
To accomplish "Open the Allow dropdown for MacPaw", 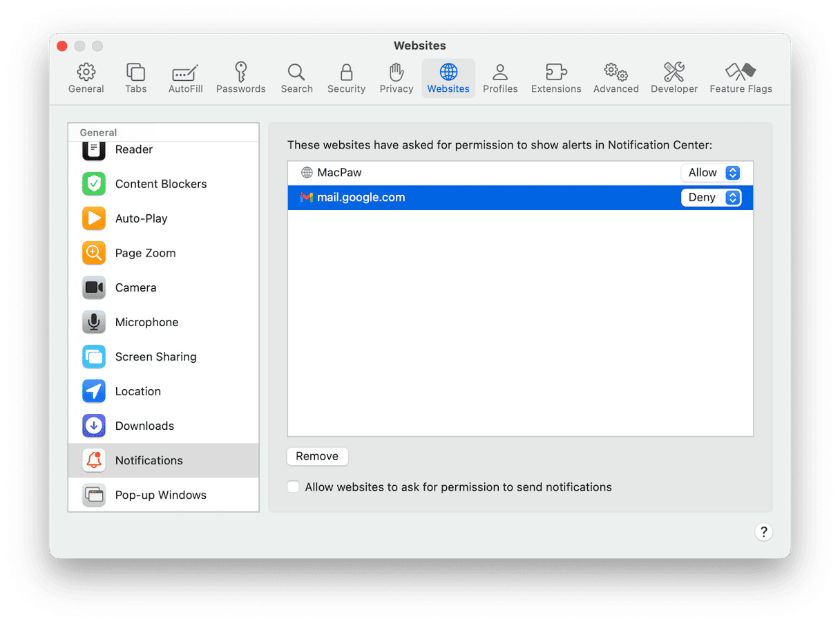I will click(711, 173).
